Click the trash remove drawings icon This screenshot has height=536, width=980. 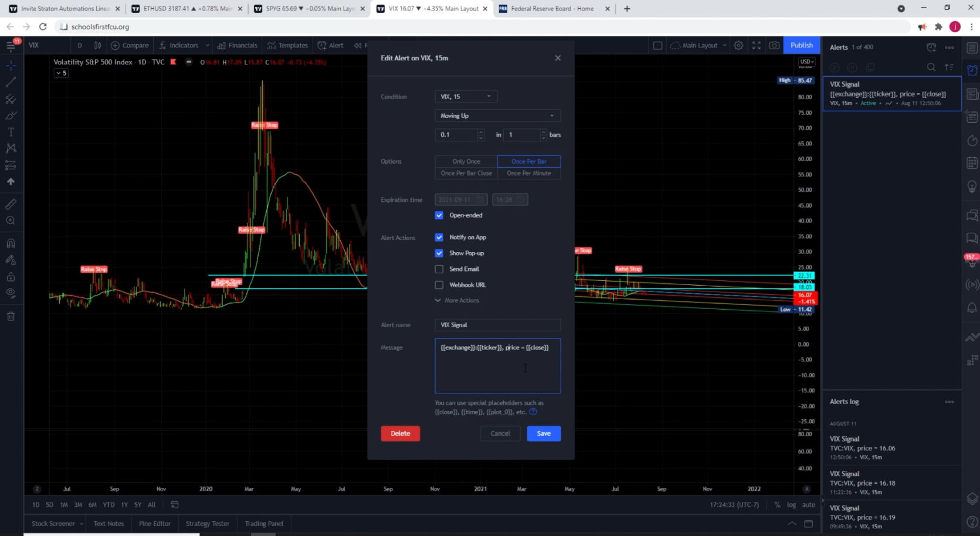(11, 317)
